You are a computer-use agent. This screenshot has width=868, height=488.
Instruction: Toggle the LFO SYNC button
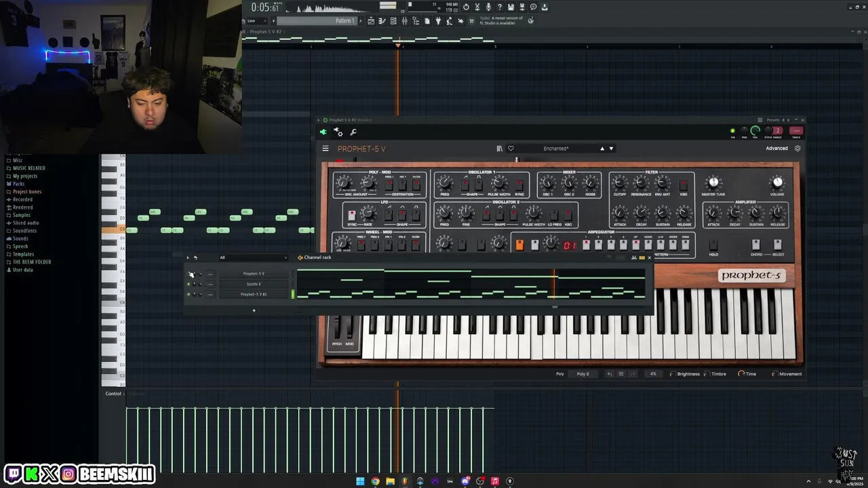pos(352,215)
